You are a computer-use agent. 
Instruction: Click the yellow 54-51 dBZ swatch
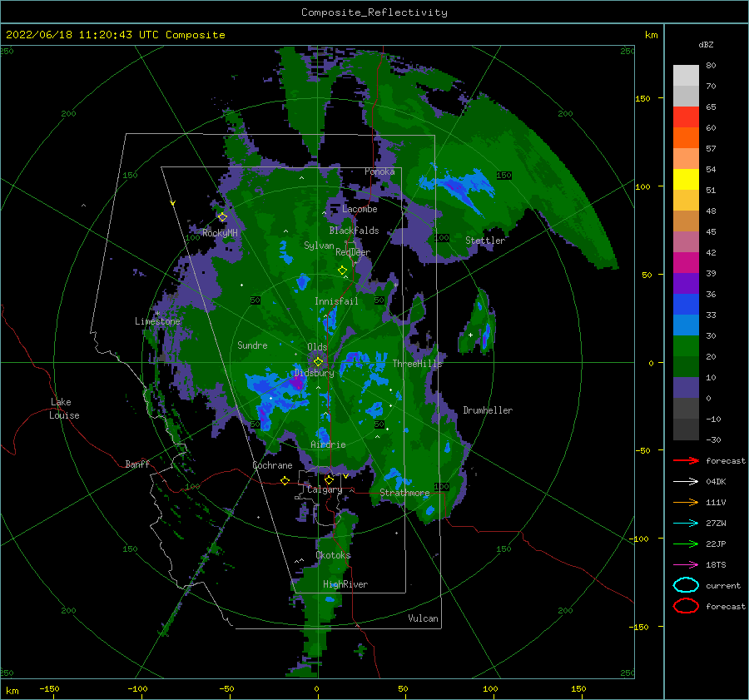pos(686,180)
